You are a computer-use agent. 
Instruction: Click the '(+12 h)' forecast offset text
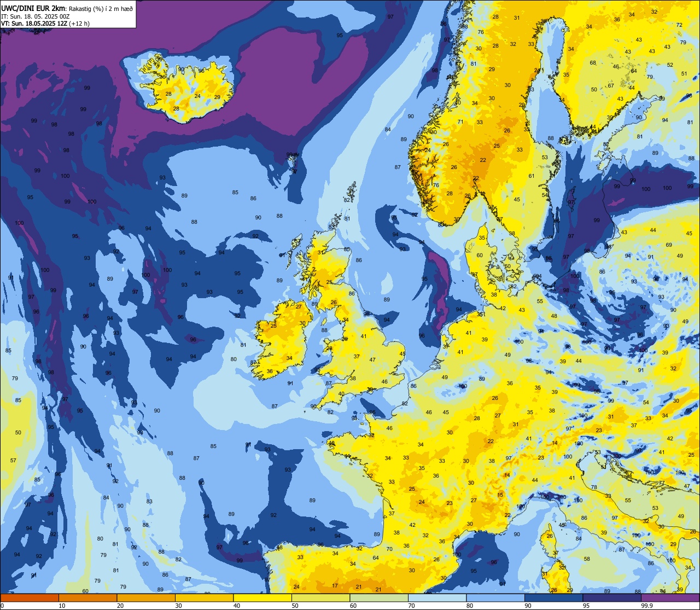(x=79, y=23)
